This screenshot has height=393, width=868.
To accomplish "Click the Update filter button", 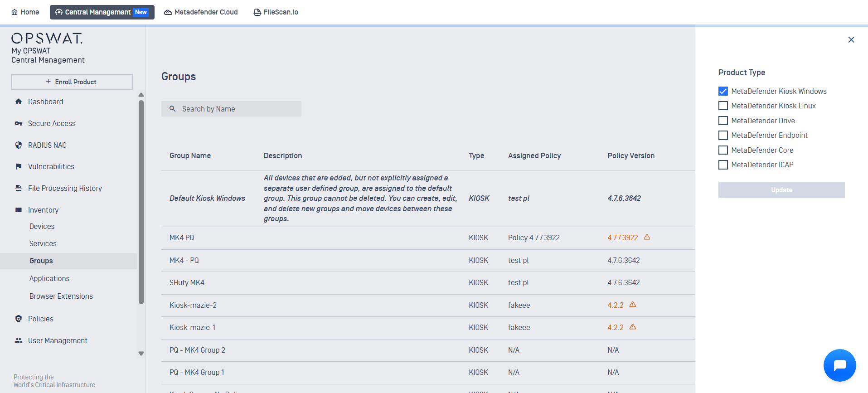I will pyautogui.click(x=781, y=189).
